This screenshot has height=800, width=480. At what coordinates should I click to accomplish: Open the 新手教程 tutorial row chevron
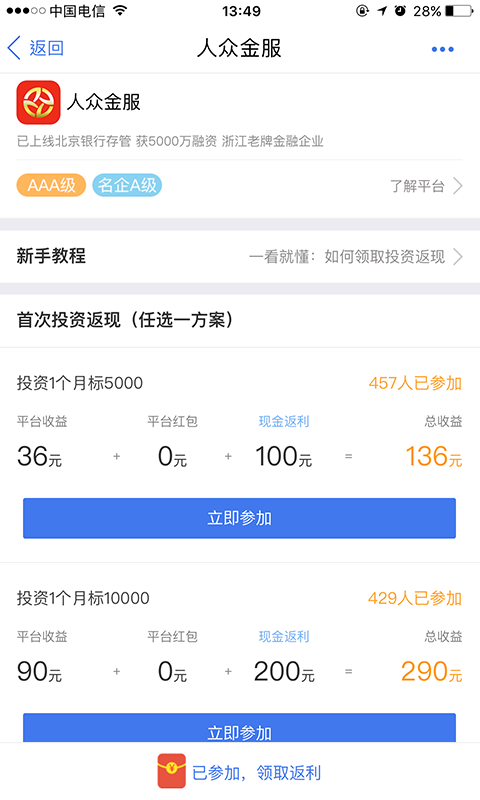click(x=458, y=257)
